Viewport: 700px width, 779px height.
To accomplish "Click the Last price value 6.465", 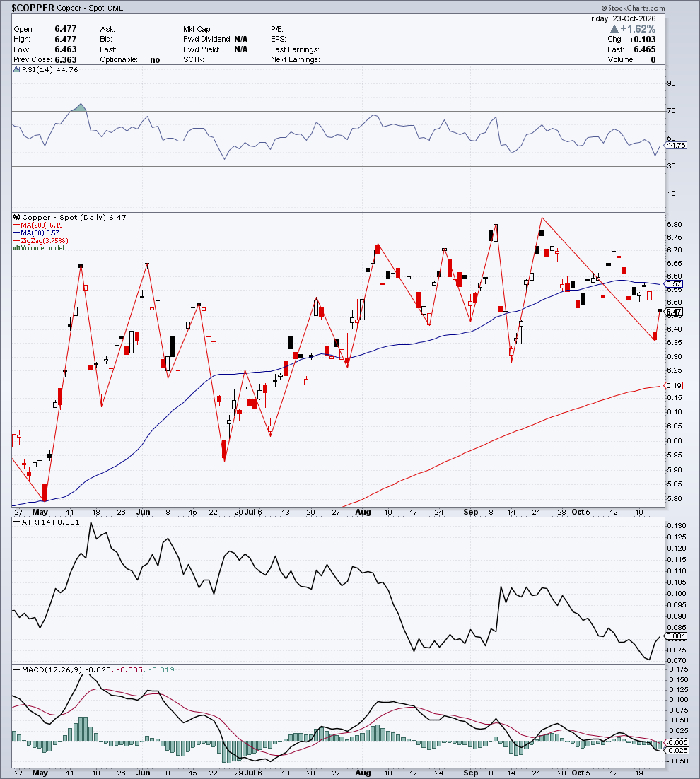I will pos(645,49).
